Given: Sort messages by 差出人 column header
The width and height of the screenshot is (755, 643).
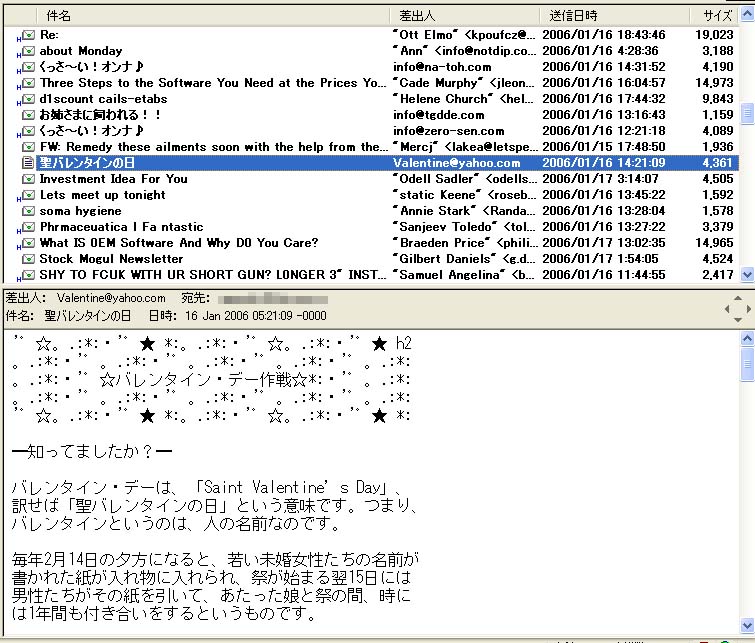Looking at the screenshot, I should click(417, 16).
